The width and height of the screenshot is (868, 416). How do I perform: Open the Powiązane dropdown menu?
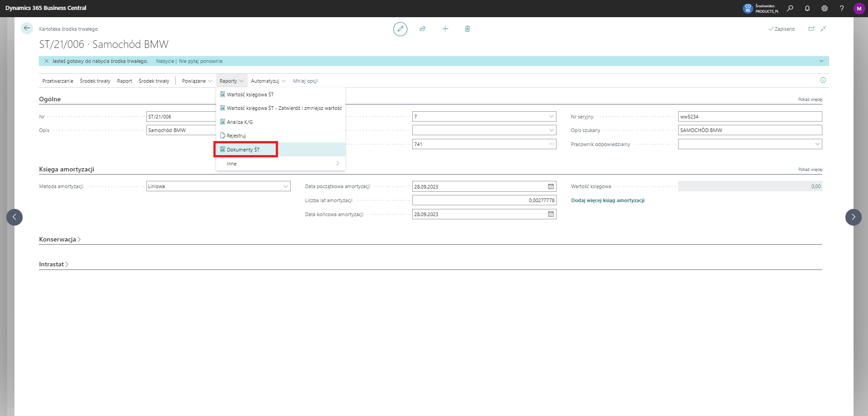point(197,81)
